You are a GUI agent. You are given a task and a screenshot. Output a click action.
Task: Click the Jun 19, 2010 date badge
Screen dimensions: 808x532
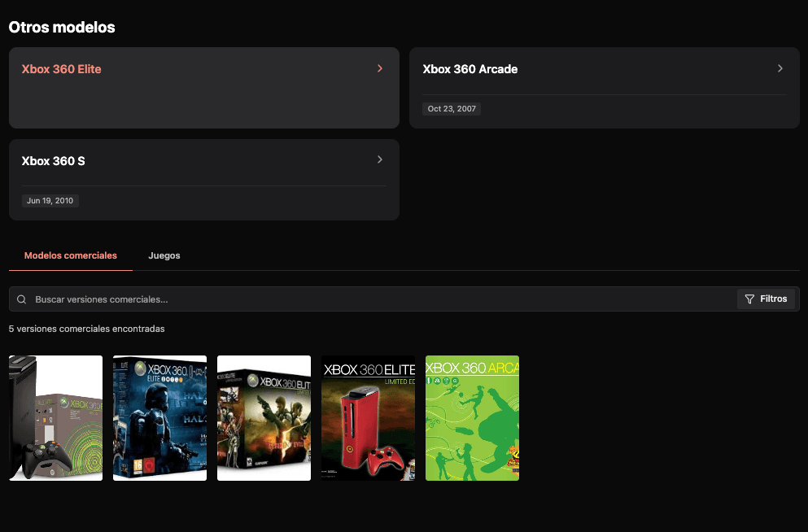[50, 200]
